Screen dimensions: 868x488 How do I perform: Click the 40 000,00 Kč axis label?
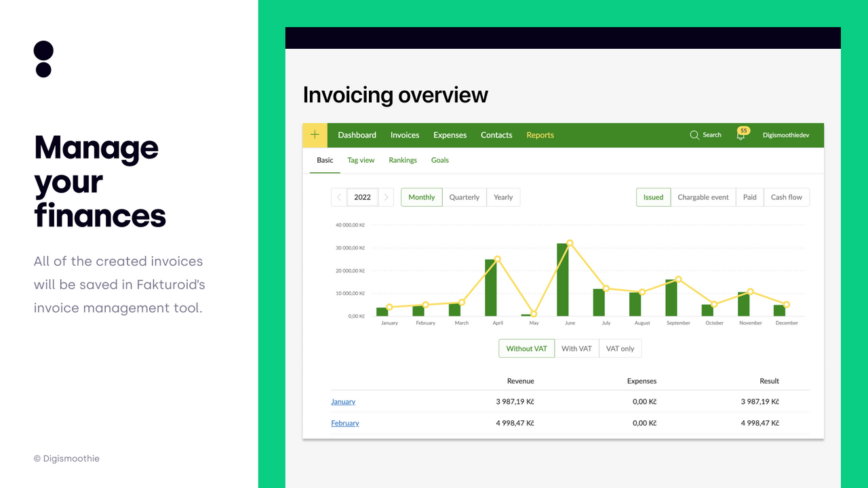coord(351,225)
